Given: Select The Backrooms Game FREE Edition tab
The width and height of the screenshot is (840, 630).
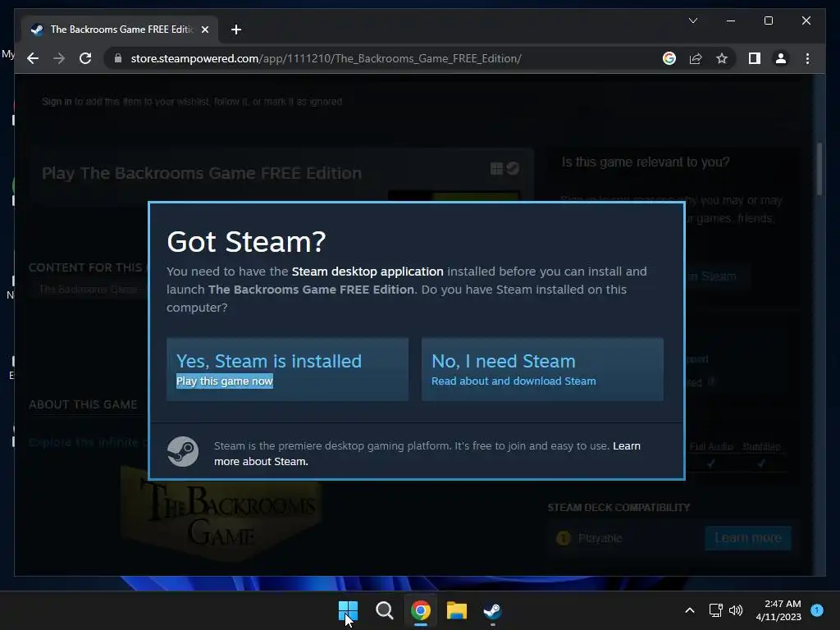Looking at the screenshot, I should tap(120, 30).
